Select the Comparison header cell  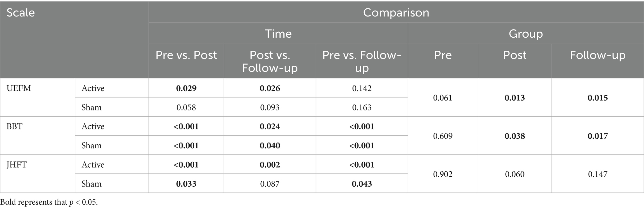[396, 12]
